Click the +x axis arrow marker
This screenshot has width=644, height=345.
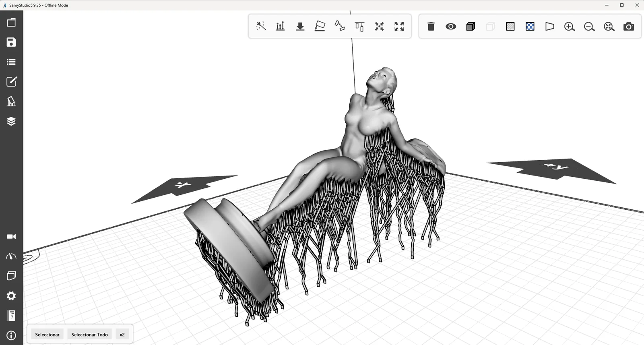click(x=183, y=186)
